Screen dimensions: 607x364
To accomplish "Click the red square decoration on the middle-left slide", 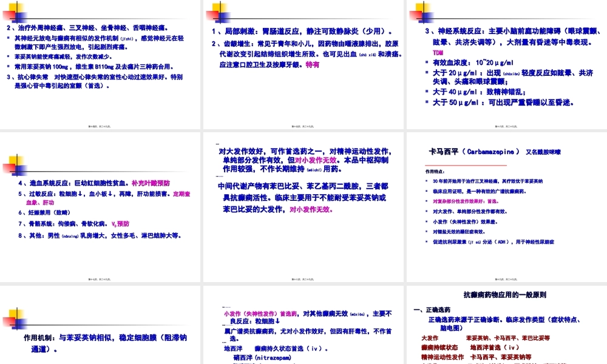I will (x=7, y=167).
